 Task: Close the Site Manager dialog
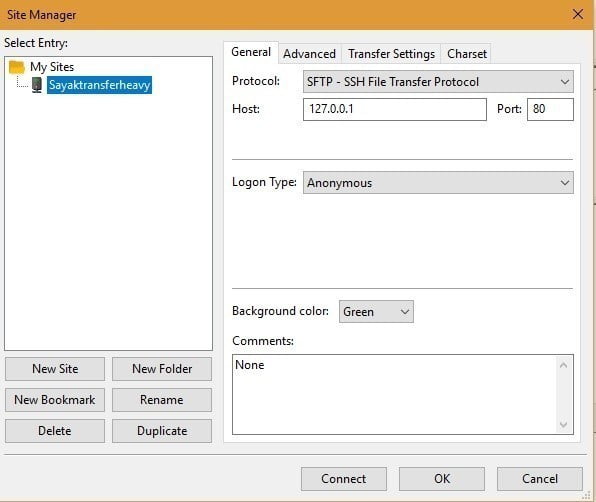tap(578, 14)
